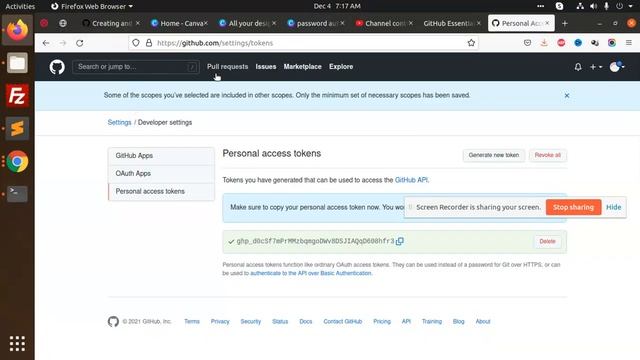
Task: Launch FileZilla from the dock
Action: (x=17, y=96)
